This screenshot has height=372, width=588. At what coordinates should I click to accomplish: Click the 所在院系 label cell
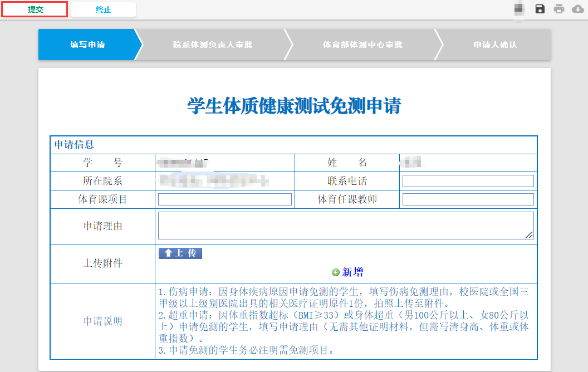point(103,181)
